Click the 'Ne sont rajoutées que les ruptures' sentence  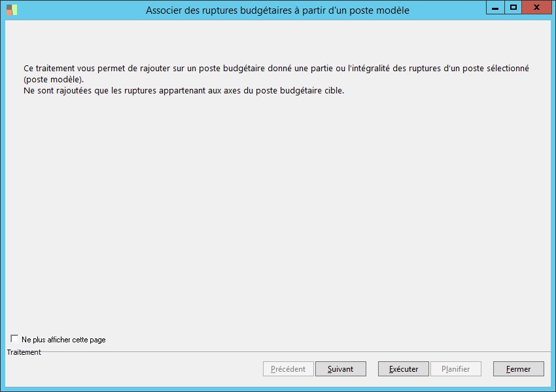[x=183, y=91]
